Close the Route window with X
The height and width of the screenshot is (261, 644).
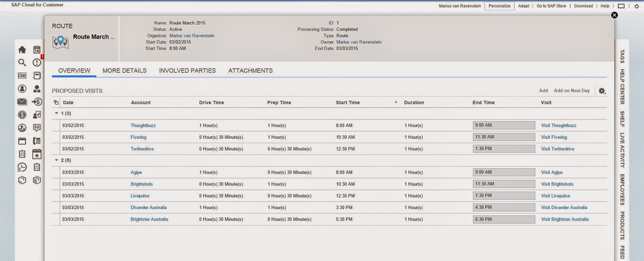click(x=614, y=15)
